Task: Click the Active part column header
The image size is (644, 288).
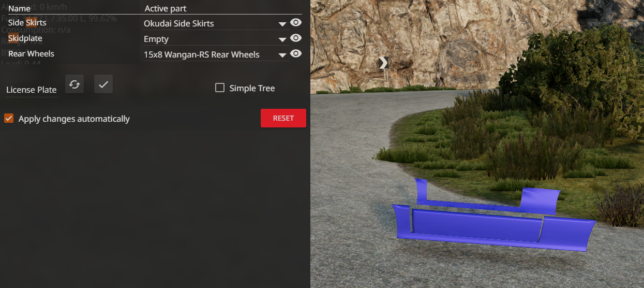Action: pyautogui.click(x=166, y=8)
